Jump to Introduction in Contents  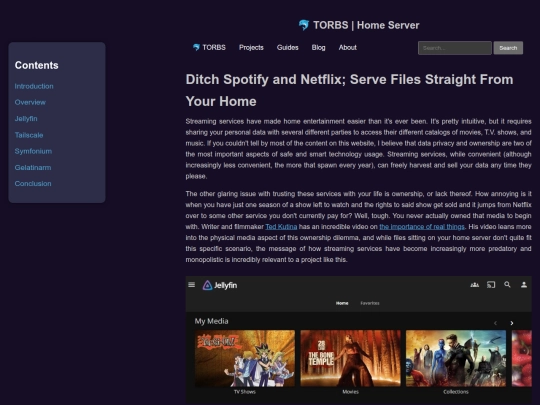(x=34, y=86)
